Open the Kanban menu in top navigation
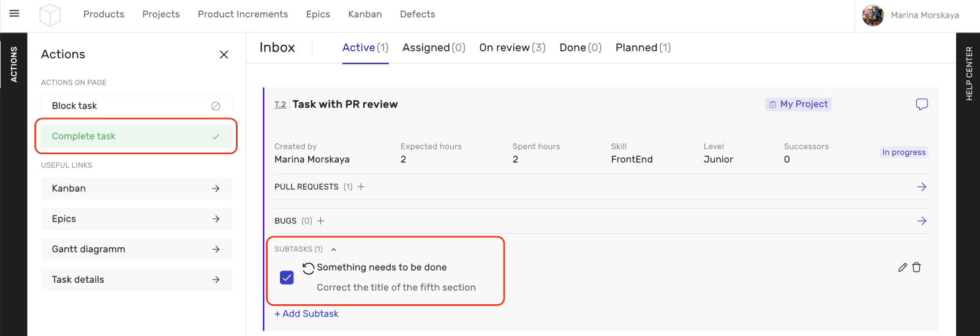This screenshot has height=336, width=980. (x=364, y=14)
